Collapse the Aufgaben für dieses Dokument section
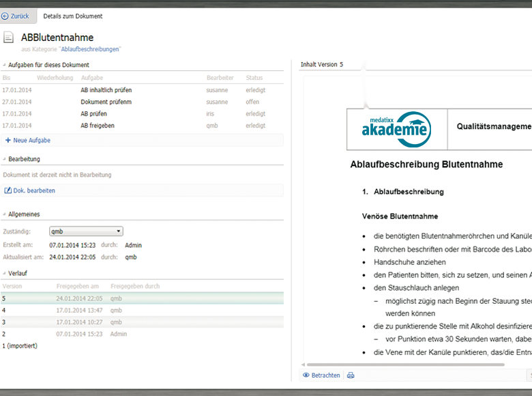This screenshot has width=532, height=396. [5, 65]
